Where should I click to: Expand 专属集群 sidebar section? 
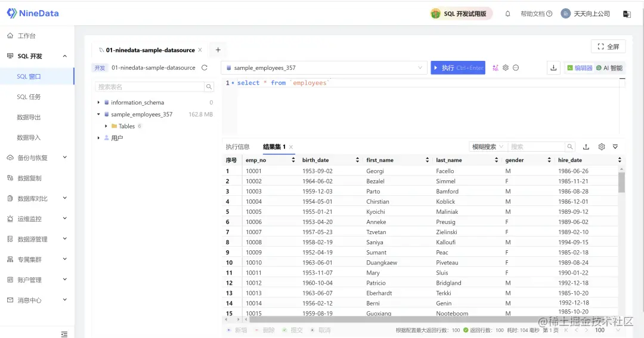(64, 259)
